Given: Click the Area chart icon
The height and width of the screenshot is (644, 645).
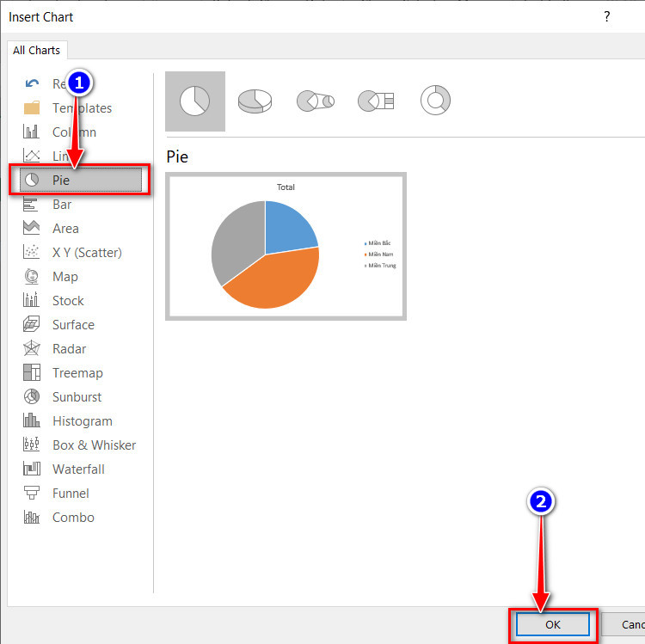Looking at the screenshot, I should [x=31, y=228].
